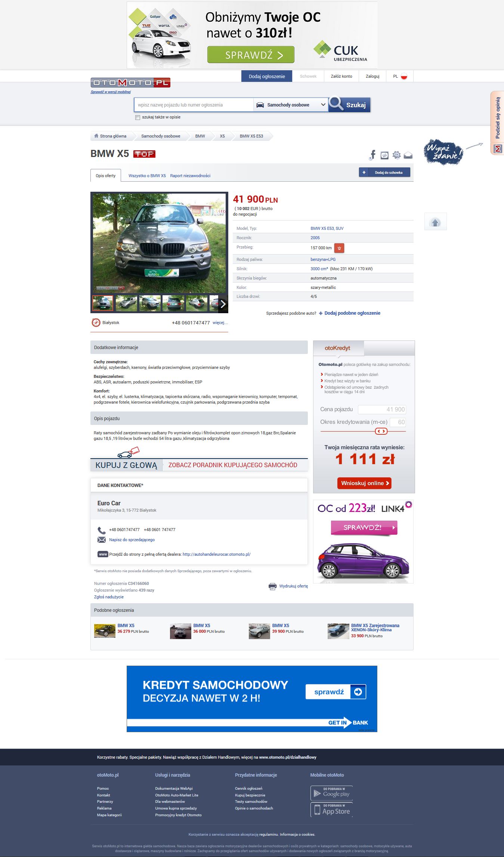Expand more phone numbers via 'więcej...'
This screenshot has width=504, height=857.
coord(220,323)
